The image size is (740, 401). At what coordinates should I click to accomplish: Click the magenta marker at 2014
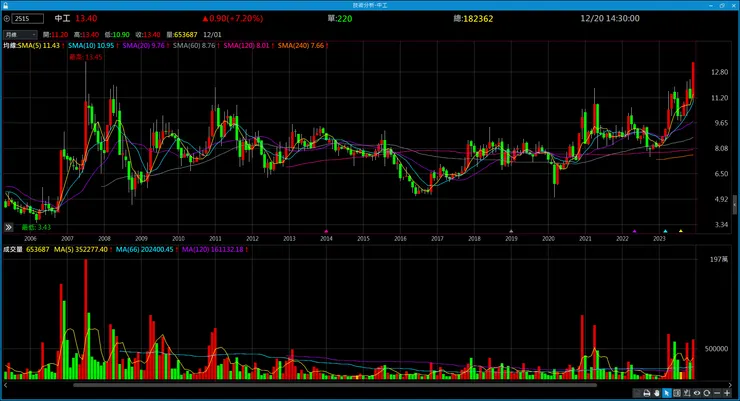point(326,231)
